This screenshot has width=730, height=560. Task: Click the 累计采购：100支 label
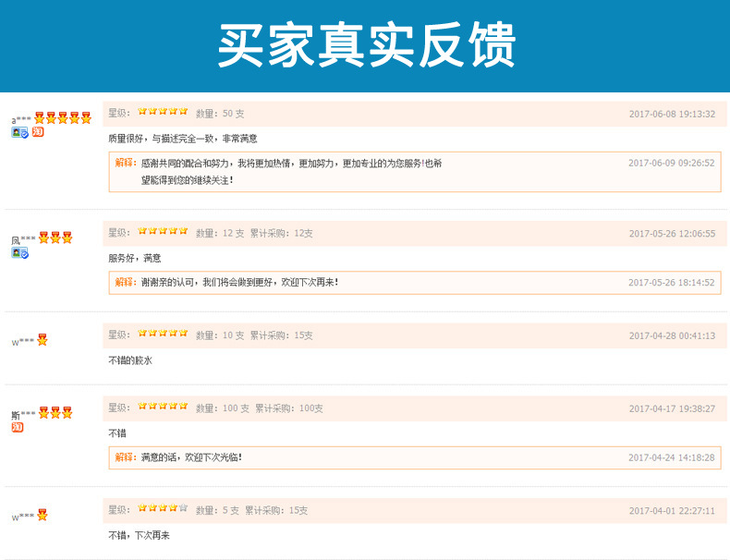(x=289, y=408)
